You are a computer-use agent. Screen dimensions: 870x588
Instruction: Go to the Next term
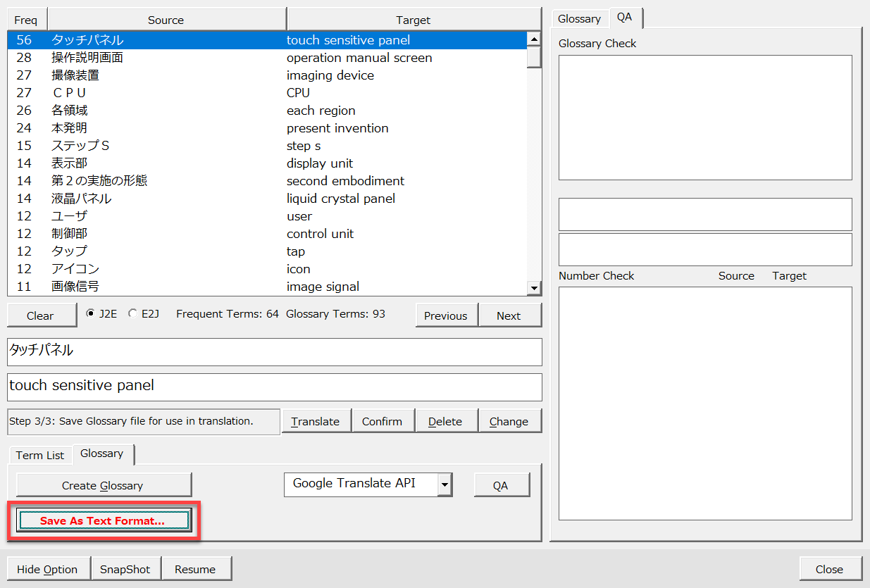point(509,315)
